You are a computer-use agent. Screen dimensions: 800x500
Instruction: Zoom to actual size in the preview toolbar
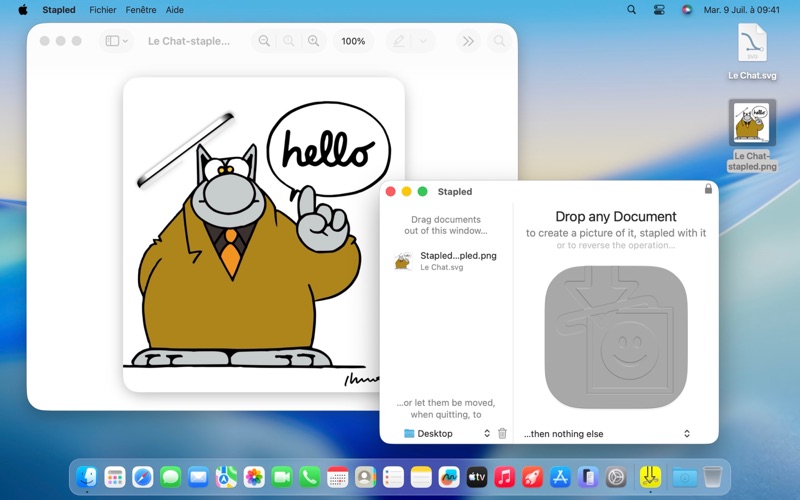tap(289, 41)
